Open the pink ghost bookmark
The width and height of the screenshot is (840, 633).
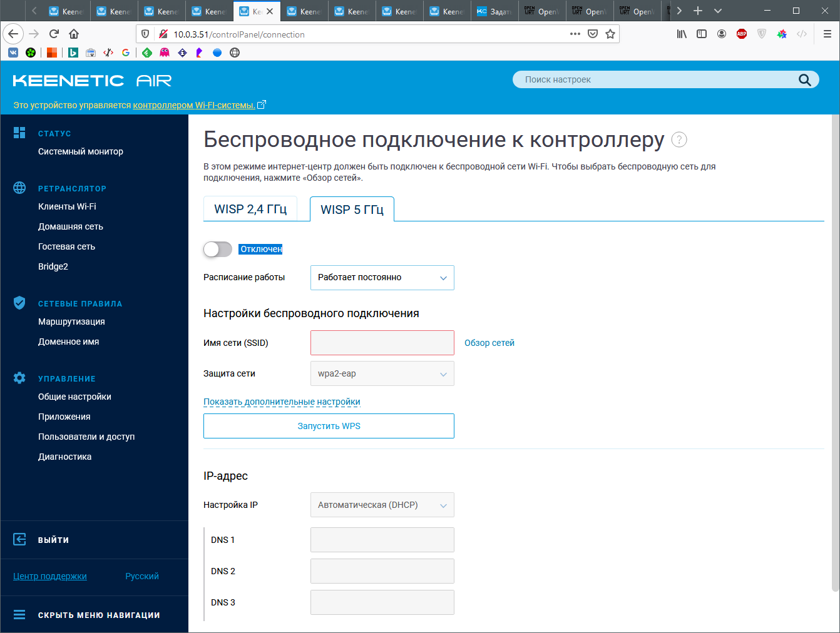tap(165, 53)
